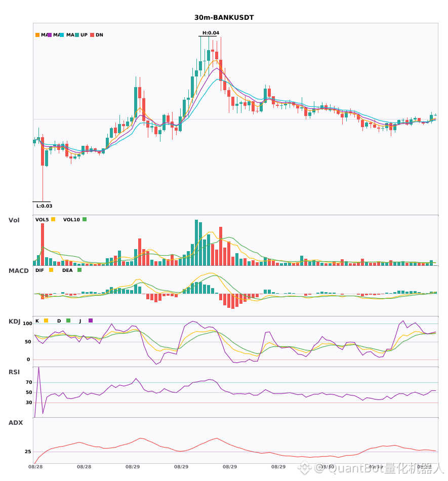Select the red DN legend swatch
The image size is (448, 481).
(x=92, y=35)
